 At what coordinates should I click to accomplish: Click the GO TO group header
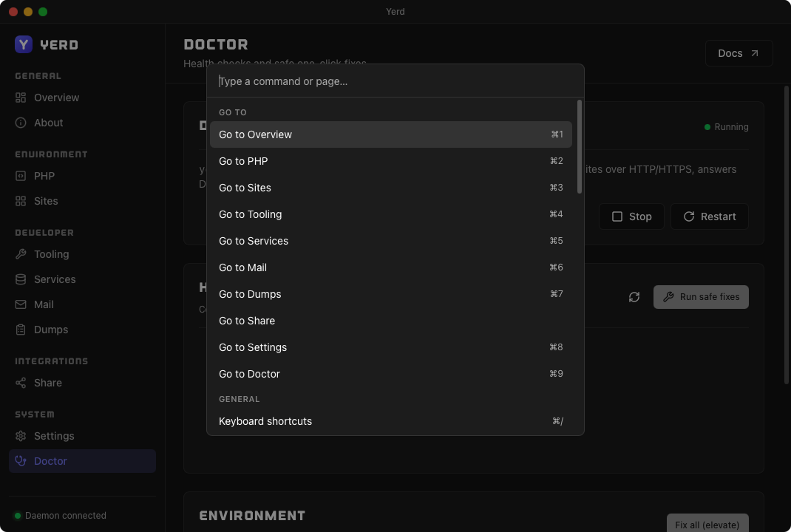[x=233, y=112]
